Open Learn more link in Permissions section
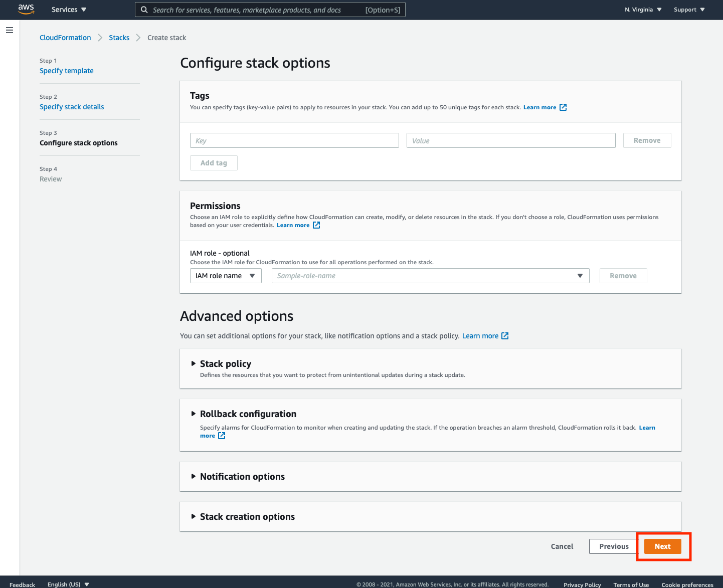 (x=293, y=225)
